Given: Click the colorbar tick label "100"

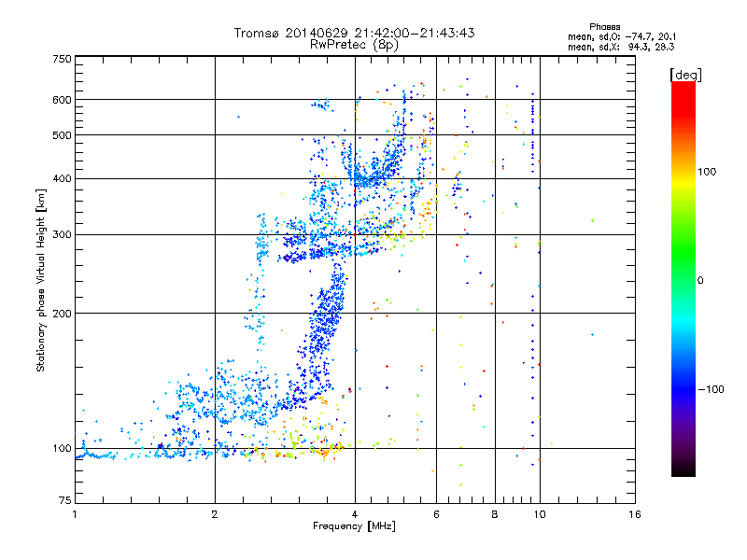Looking at the screenshot, I should tap(707, 172).
